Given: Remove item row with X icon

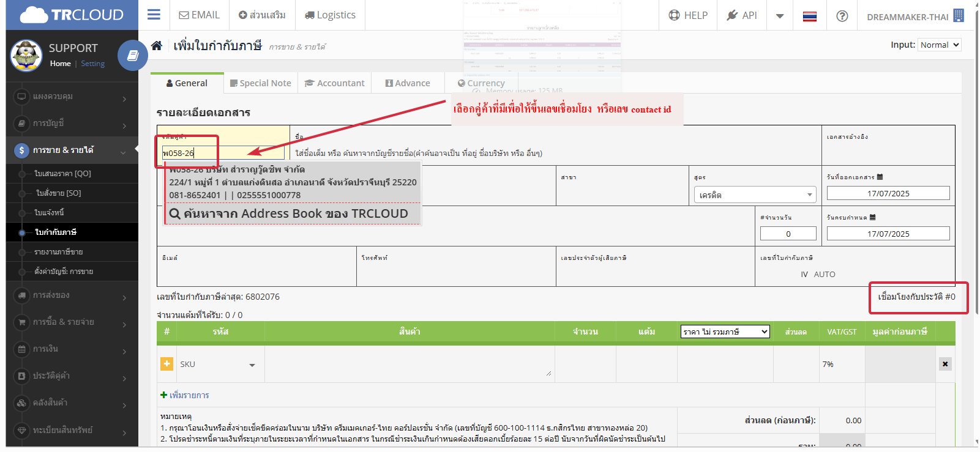Looking at the screenshot, I should [944, 364].
